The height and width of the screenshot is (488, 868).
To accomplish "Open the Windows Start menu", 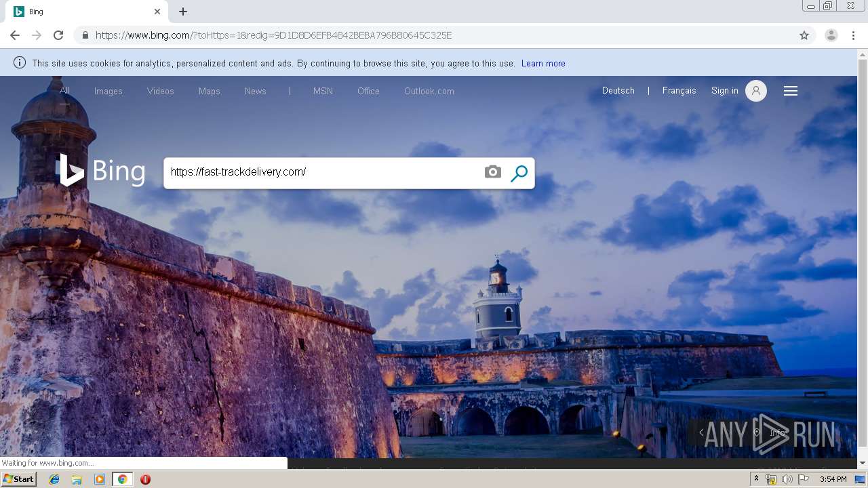I will (x=19, y=479).
